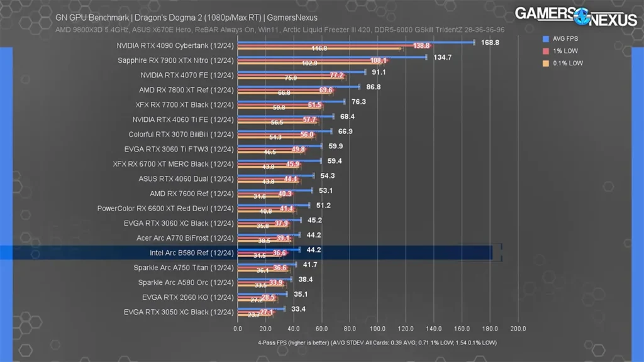
Task: Click the Intel Arc B580 44.2 value
Action: point(314,250)
